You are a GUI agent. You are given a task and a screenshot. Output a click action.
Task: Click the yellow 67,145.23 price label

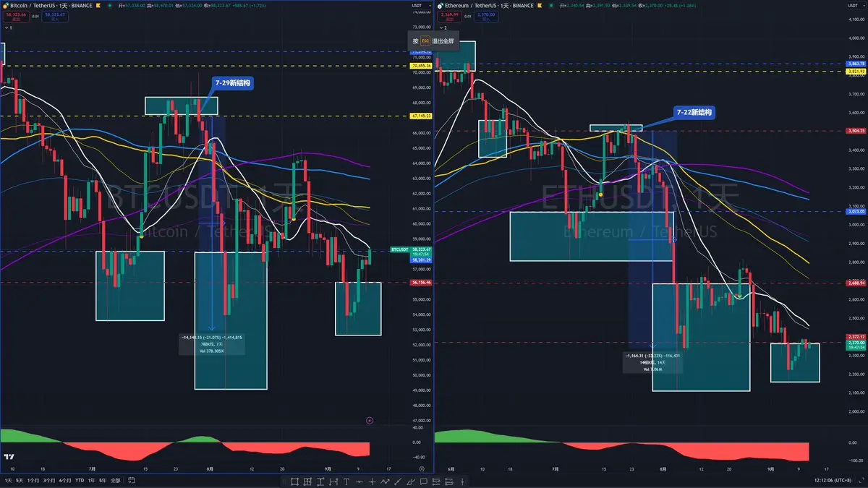(x=421, y=116)
